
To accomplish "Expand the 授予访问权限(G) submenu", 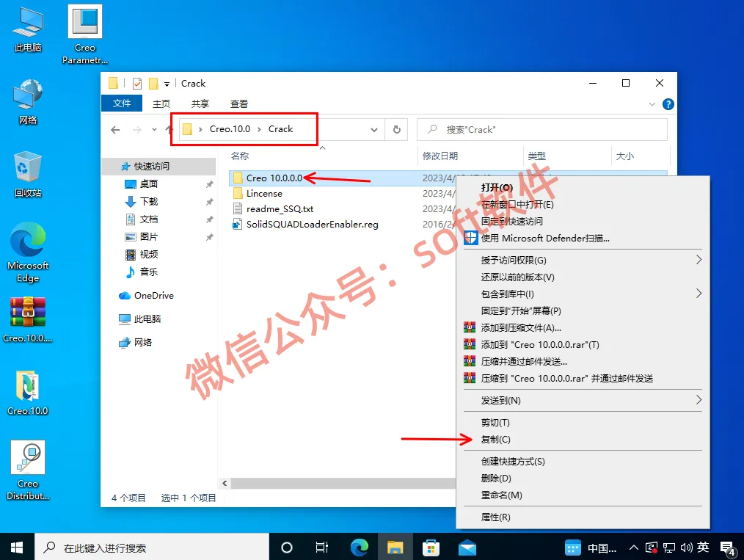I will point(699,260).
